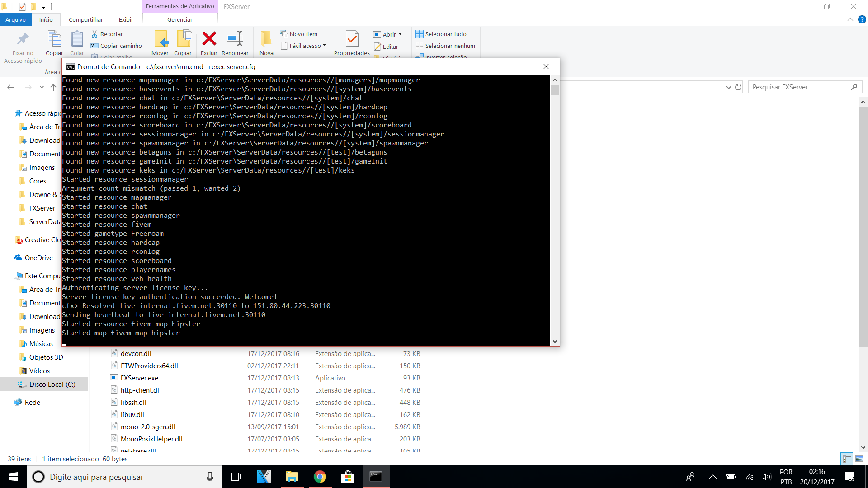Switch to large thumbnails view icon
868x488 pixels.
point(859,459)
